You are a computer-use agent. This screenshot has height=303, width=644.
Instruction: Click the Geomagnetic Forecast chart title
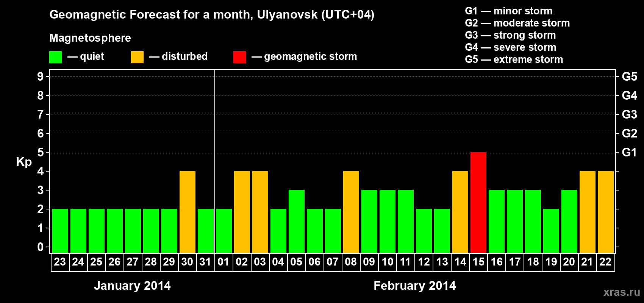click(212, 15)
